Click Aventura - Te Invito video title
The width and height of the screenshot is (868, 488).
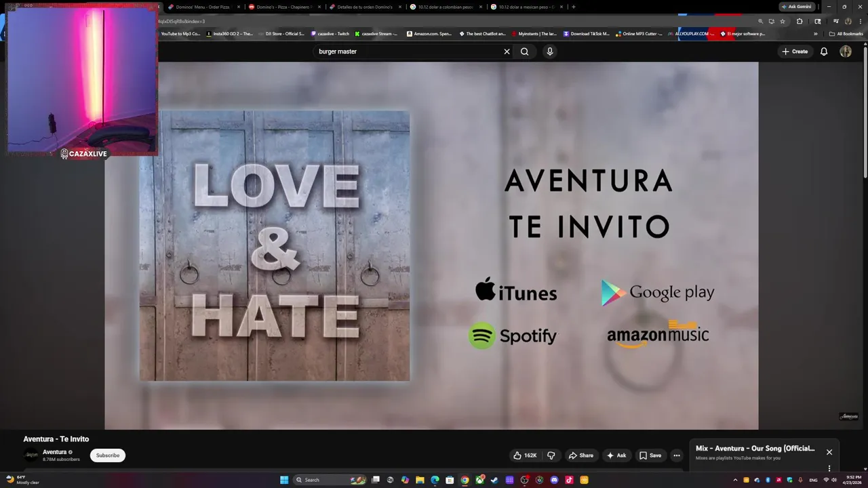click(x=56, y=439)
